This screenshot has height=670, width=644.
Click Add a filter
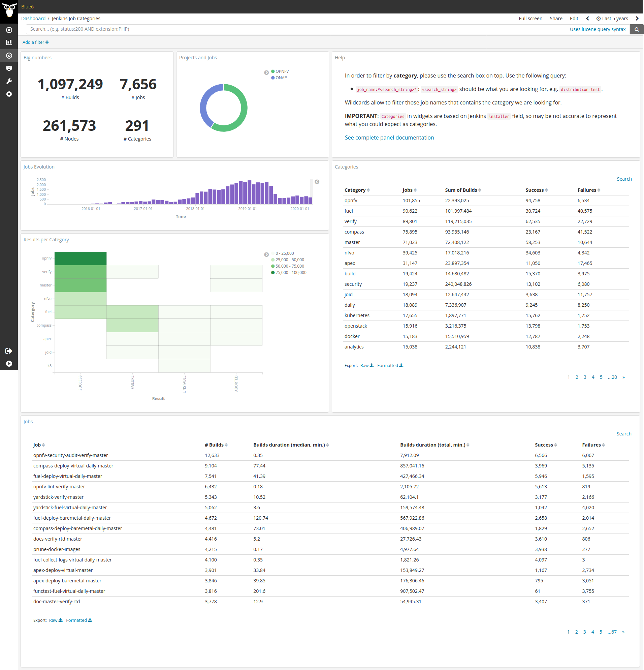tap(35, 42)
